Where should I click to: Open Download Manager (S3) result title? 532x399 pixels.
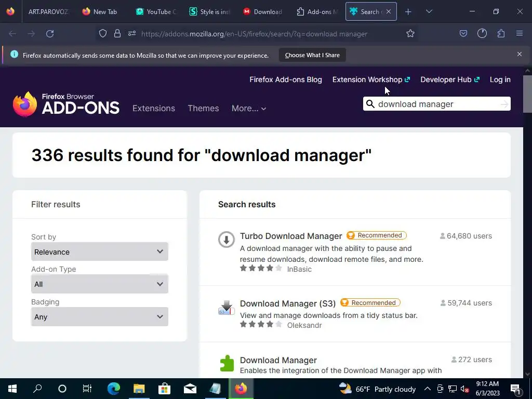click(x=288, y=303)
